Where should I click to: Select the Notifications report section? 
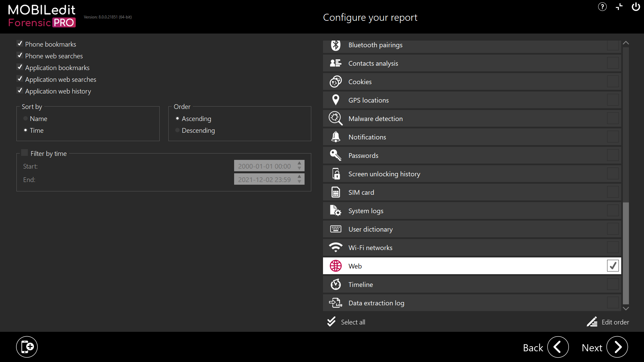(x=613, y=137)
